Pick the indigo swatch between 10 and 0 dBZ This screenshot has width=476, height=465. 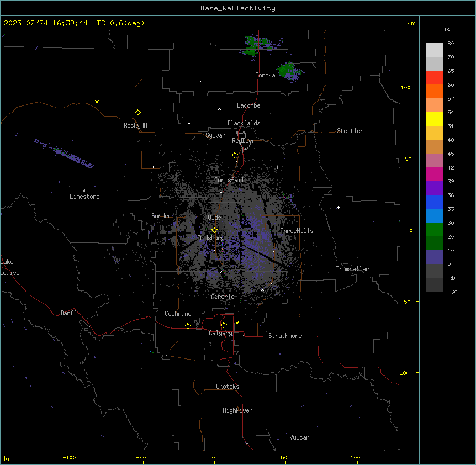pos(434,257)
